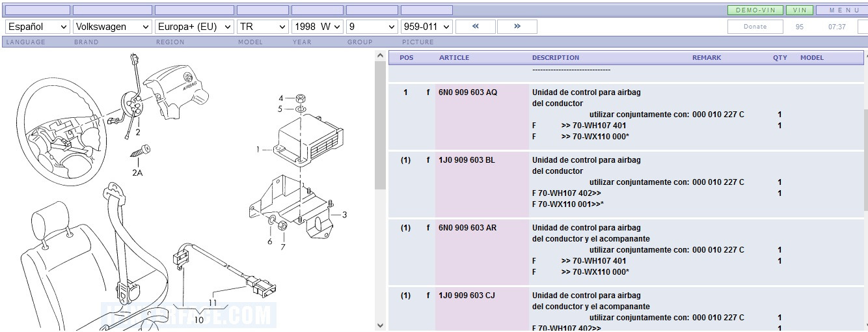Click the green VIN button
Screen dimensions: 868x332
pos(800,10)
